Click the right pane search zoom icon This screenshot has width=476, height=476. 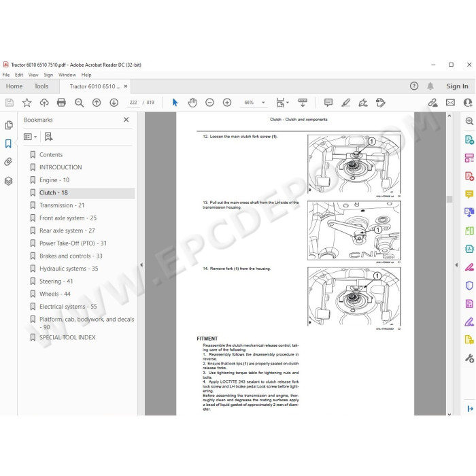pyautogui.click(x=469, y=121)
